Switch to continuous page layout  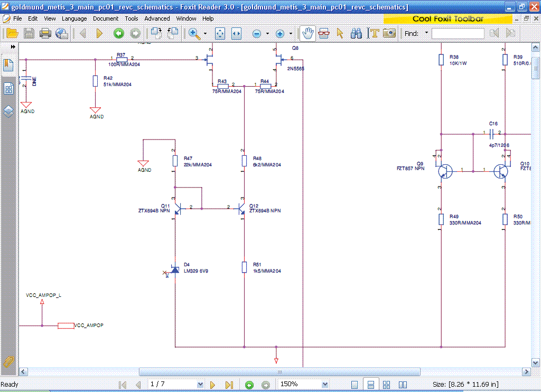(371, 385)
